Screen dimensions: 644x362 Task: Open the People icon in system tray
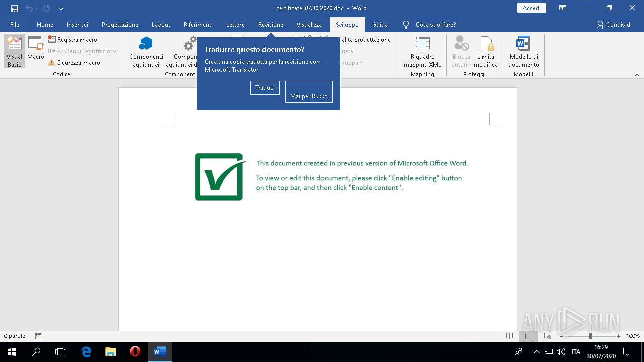click(x=519, y=352)
